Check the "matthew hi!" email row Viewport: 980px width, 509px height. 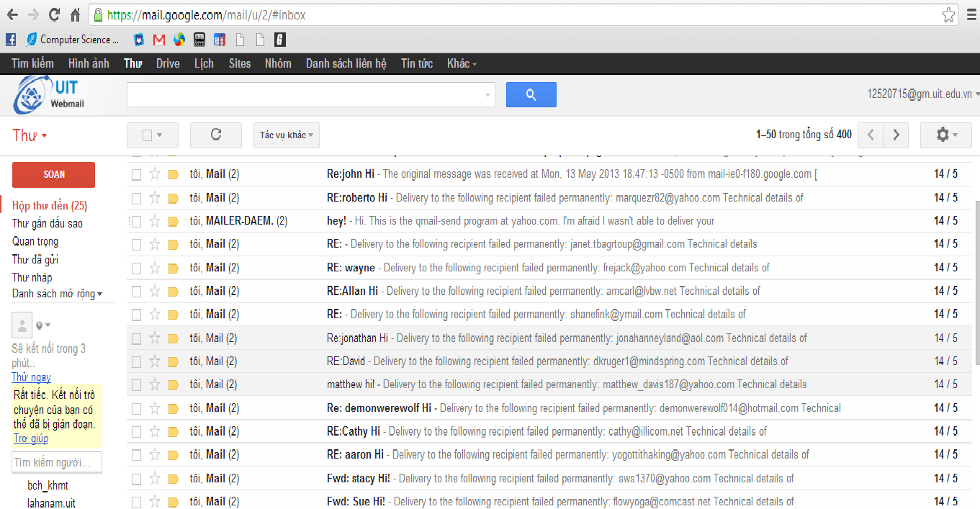pyautogui.click(x=135, y=384)
